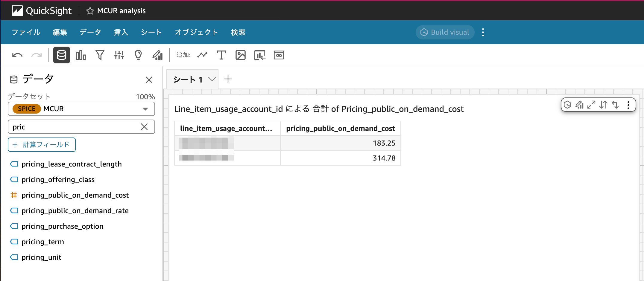The image size is (644, 281).
Task: Select pricing_public_on_demand_cost field
Action: coord(75,195)
